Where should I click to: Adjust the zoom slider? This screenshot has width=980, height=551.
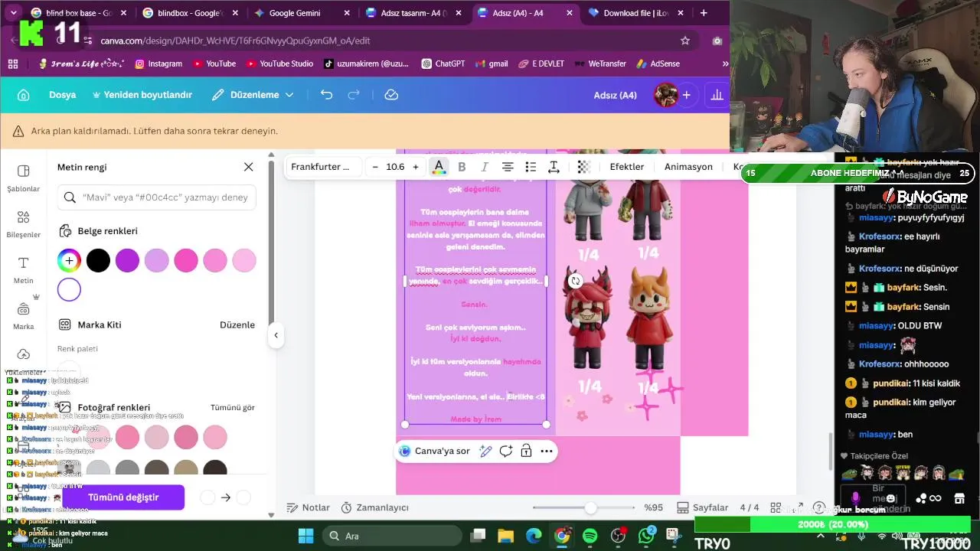click(x=590, y=507)
